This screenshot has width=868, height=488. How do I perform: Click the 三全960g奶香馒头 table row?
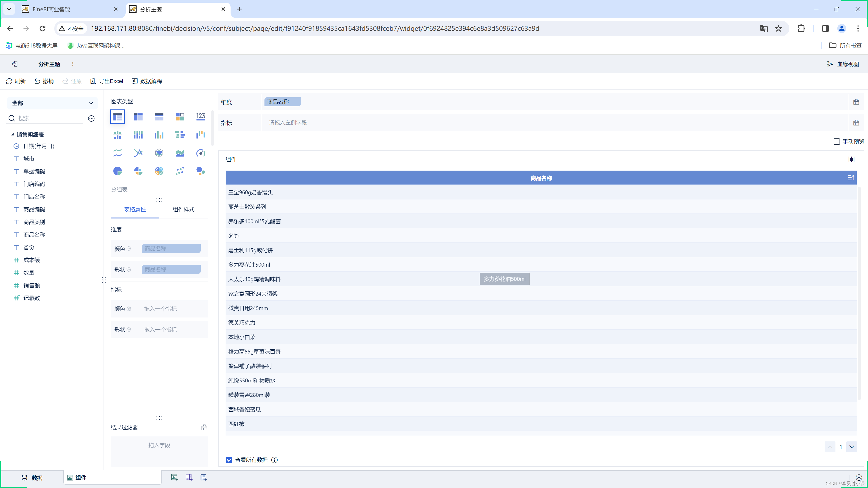click(x=541, y=192)
